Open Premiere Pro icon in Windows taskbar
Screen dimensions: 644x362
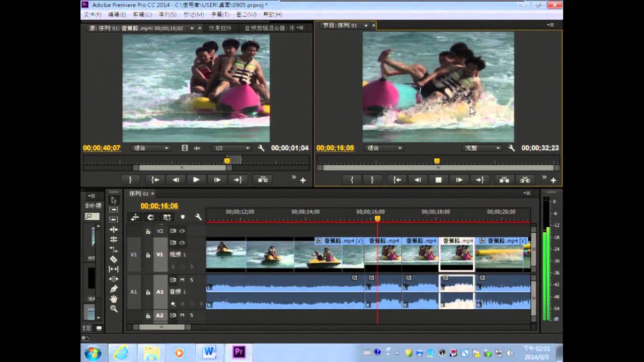(238, 352)
